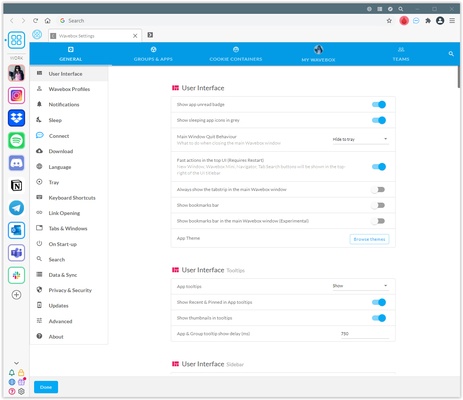Click the Done button
This screenshot has height=400, width=463.
pos(46,387)
